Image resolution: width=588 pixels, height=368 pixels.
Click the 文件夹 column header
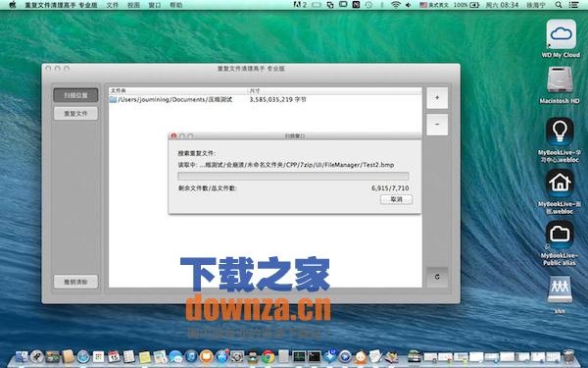[178, 91]
